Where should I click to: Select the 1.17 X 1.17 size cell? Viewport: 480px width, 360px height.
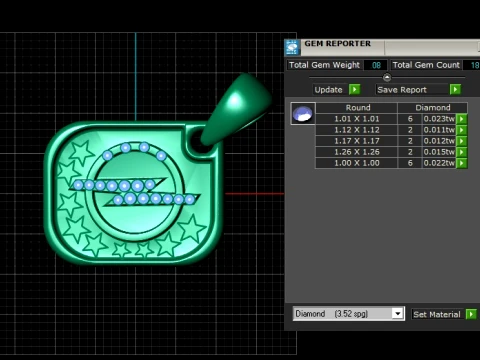(356, 141)
